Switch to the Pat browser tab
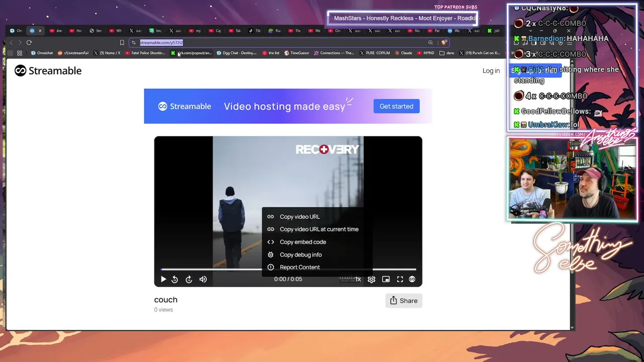Screen dimensions: 644x362 (434, 31)
